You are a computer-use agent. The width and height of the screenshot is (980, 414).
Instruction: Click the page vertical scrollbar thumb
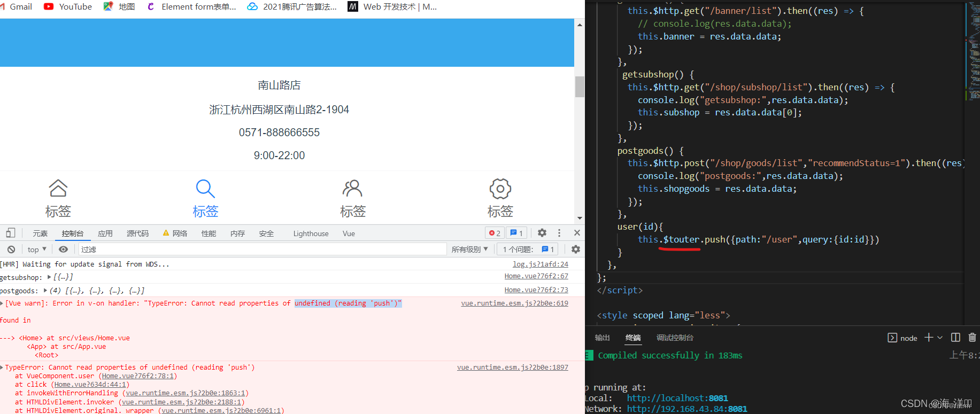[x=580, y=87]
